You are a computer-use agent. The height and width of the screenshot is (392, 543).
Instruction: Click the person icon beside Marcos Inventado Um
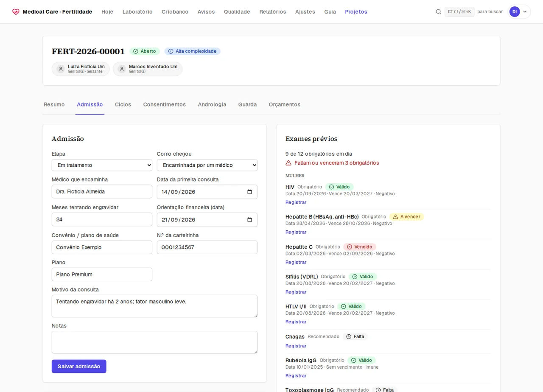[x=122, y=69]
